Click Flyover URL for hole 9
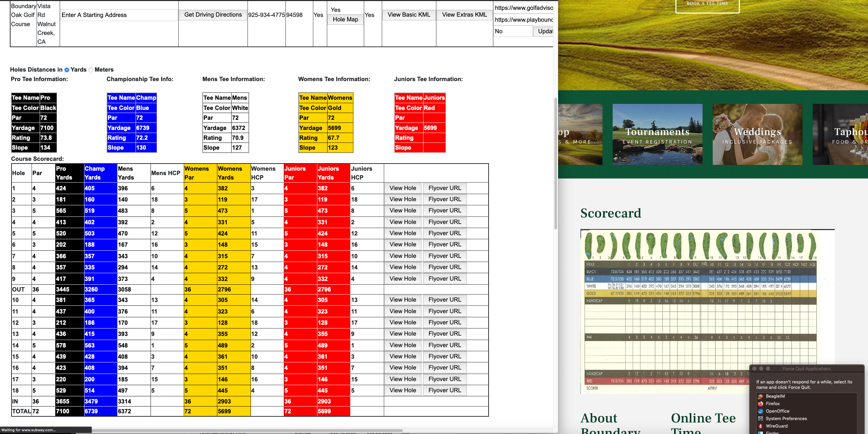The image size is (868, 434). pyautogui.click(x=445, y=279)
